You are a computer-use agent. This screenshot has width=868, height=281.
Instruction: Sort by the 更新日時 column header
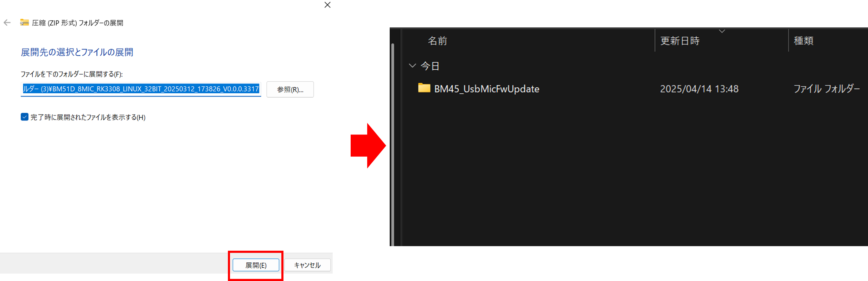pos(680,41)
